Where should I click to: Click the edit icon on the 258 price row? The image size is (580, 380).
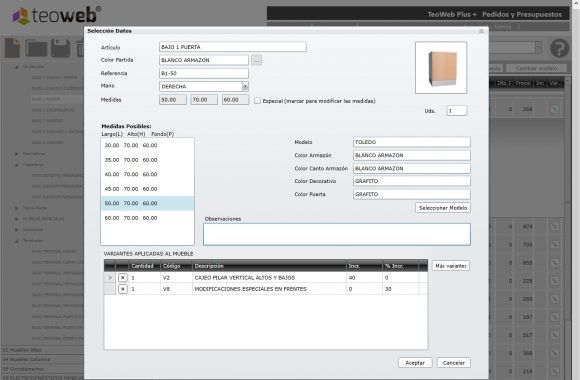tap(554, 109)
